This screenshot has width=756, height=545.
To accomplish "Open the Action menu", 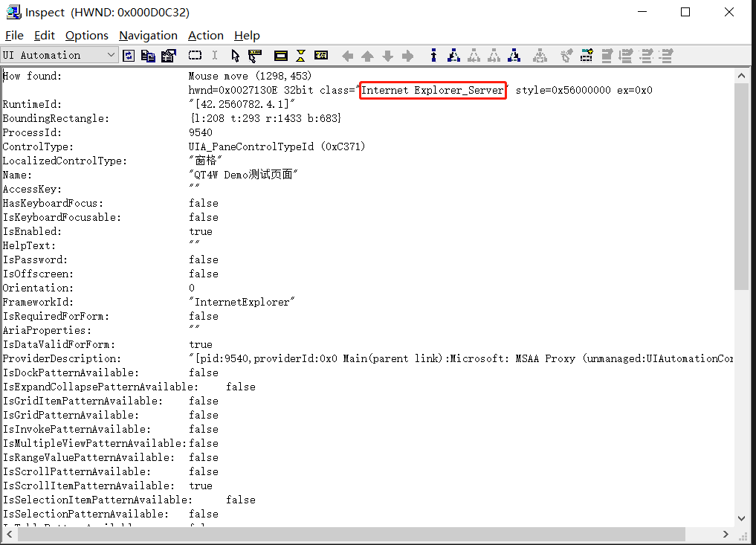I will pyautogui.click(x=206, y=36).
